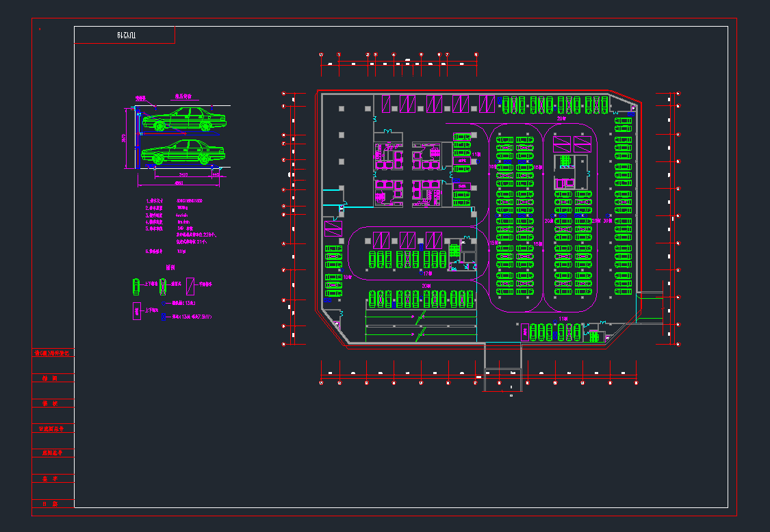Screen dimensions: 770x532
Task: Click the second car symbol in the legend
Action: pyautogui.click(x=163, y=284)
